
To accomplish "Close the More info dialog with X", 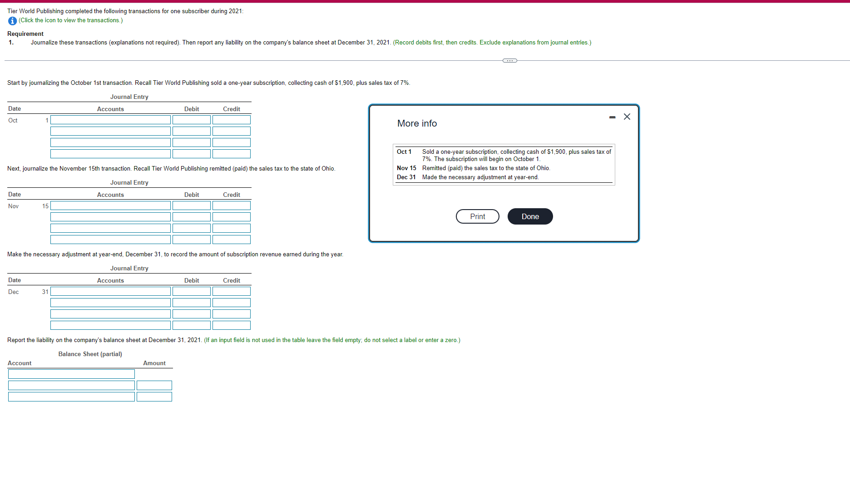I will (x=627, y=117).
